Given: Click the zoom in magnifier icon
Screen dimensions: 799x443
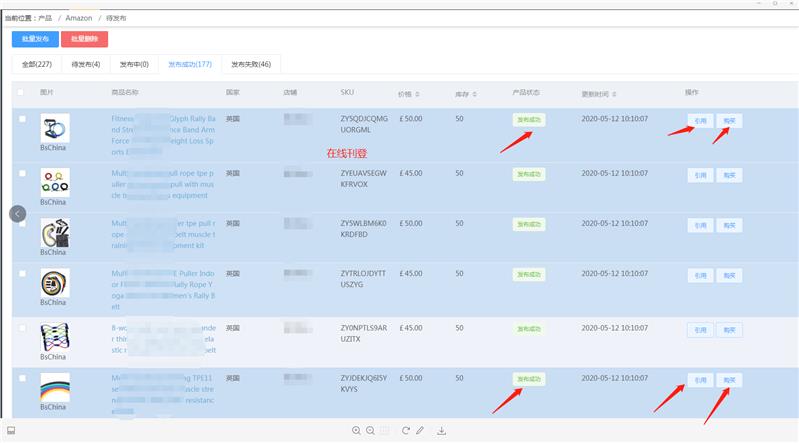Looking at the screenshot, I should [x=356, y=431].
